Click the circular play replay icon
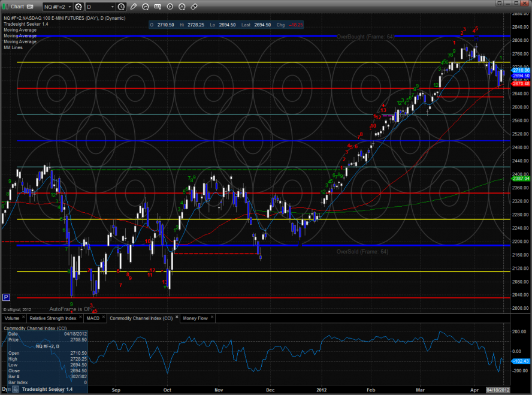Image resolution: width=532 pixels, height=395 pixels. pos(170,7)
